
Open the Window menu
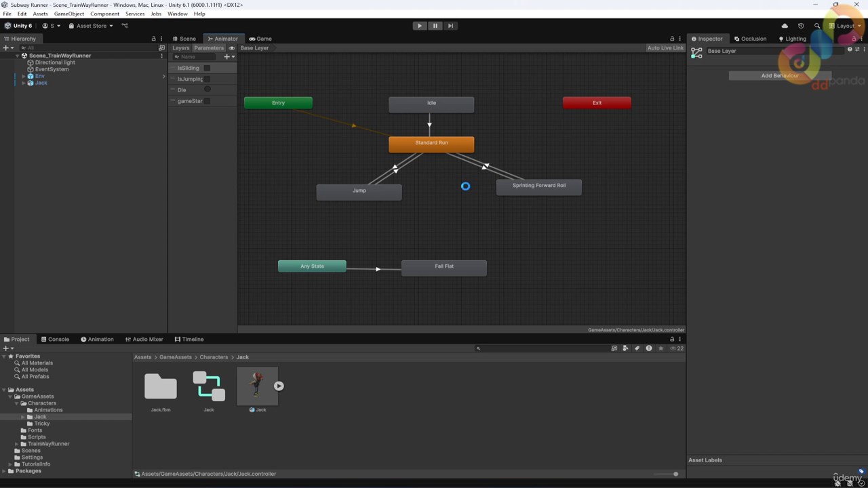point(178,14)
